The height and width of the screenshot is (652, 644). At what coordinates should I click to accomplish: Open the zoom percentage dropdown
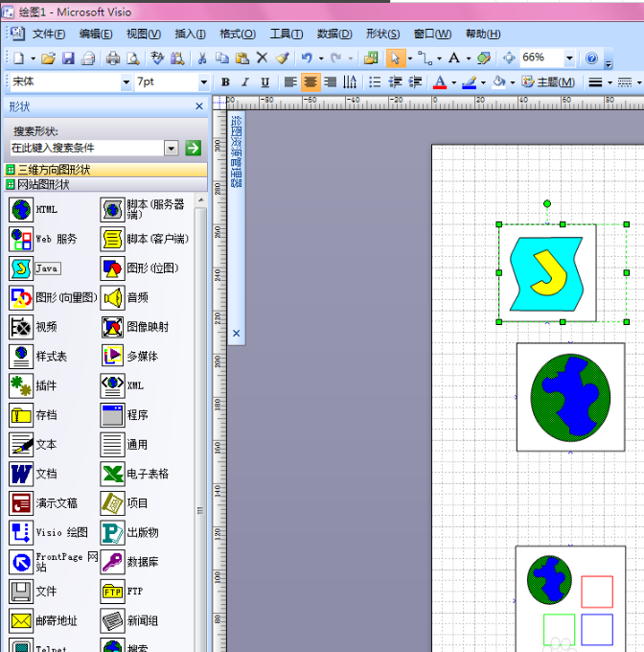tap(569, 58)
